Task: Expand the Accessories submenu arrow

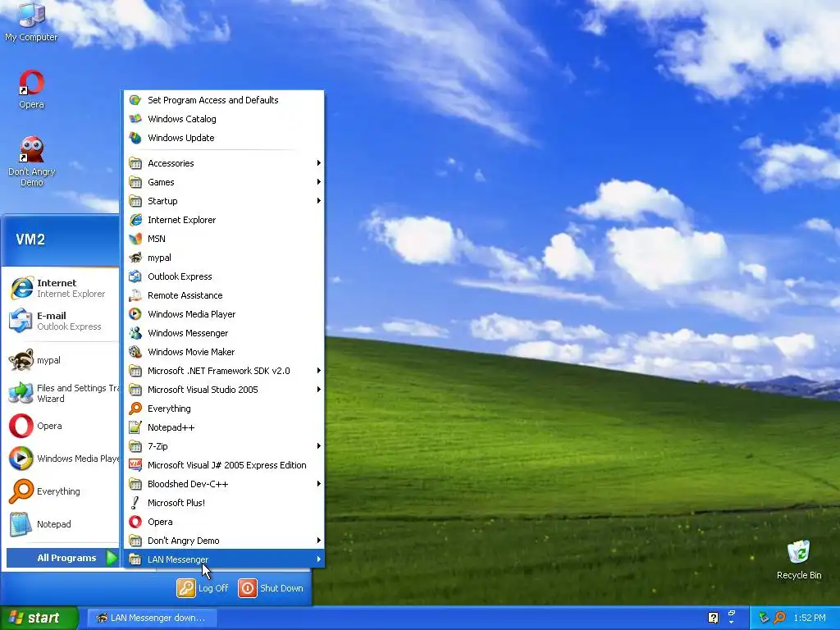Action: click(319, 163)
